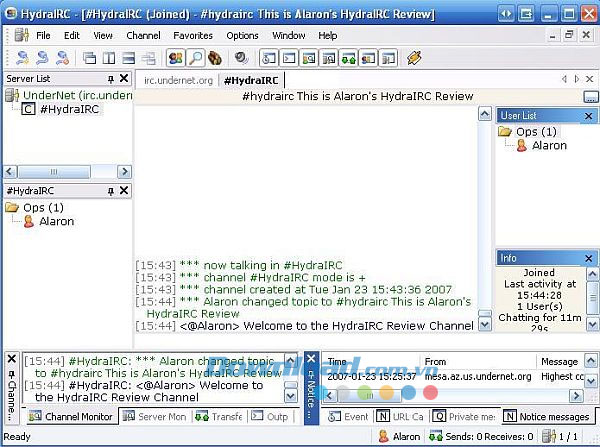Image resolution: width=600 pixels, height=447 pixels.
Task: Close the Info panel with its X
Action: pyautogui.click(x=589, y=258)
